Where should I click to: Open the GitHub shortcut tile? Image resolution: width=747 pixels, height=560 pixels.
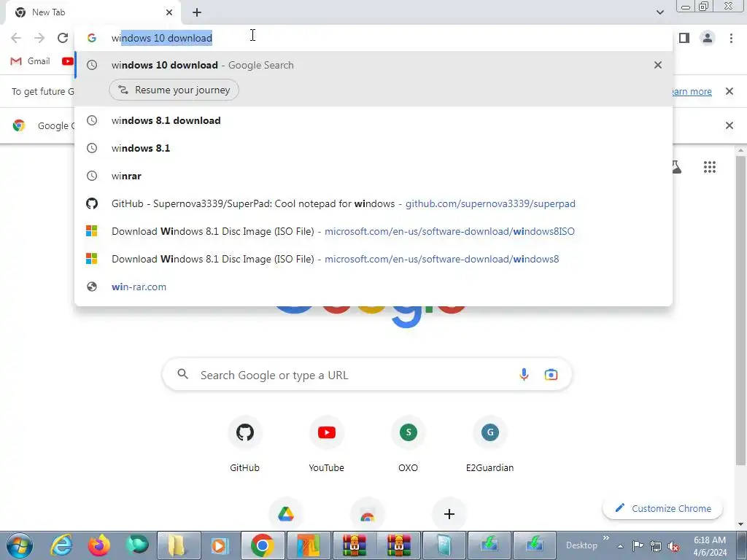pyautogui.click(x=245, y=444)
